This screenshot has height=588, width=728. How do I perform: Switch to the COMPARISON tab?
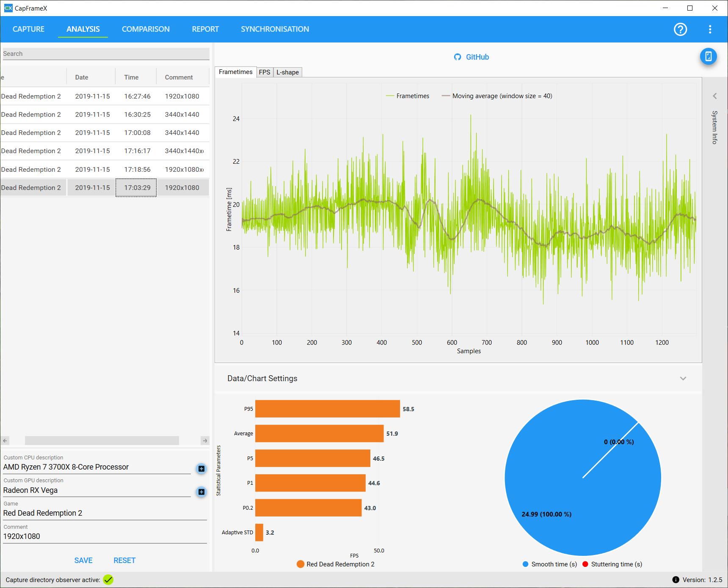(x=146, y=29)
